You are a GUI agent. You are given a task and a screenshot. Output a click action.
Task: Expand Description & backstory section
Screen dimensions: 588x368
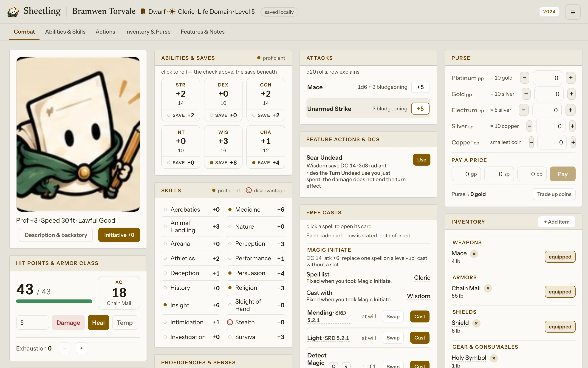[x=56, y=235]
